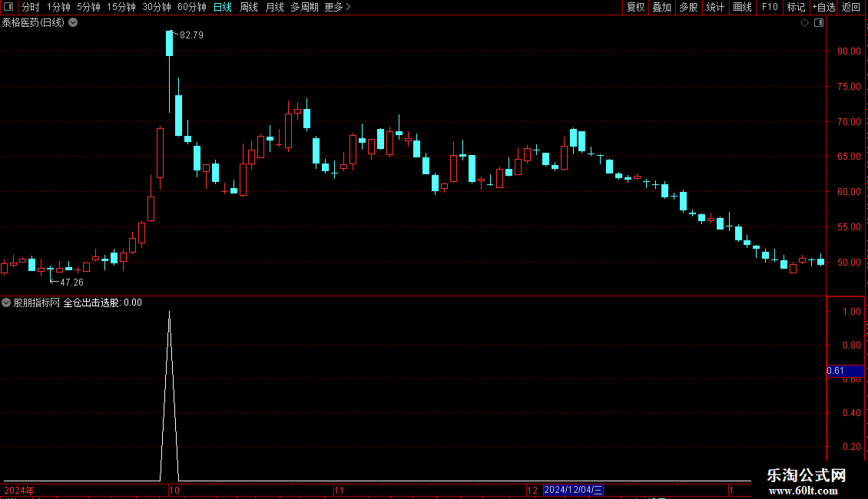The width and height of the screenshot is (868, 499).
Task: Click month 12 on the time axis
Action: [x=532, y=490]
